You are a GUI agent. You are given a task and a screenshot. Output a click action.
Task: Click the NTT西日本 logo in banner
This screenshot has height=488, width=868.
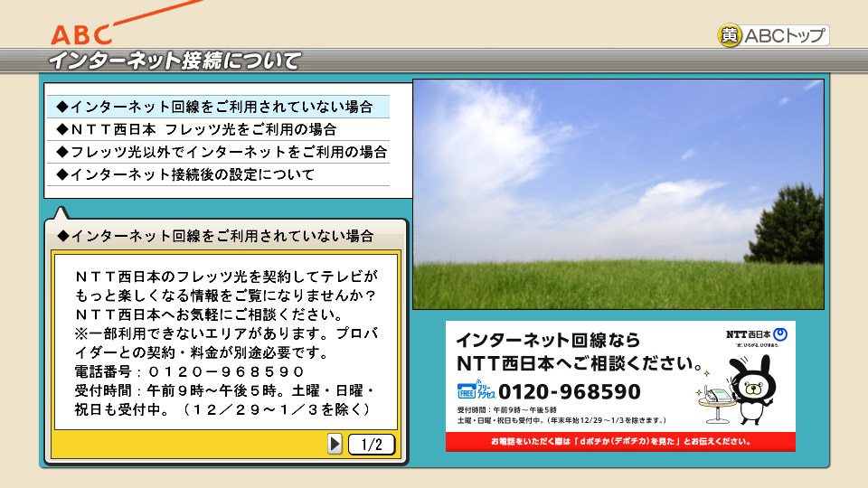pyautogui.click(x=756, y=334)
